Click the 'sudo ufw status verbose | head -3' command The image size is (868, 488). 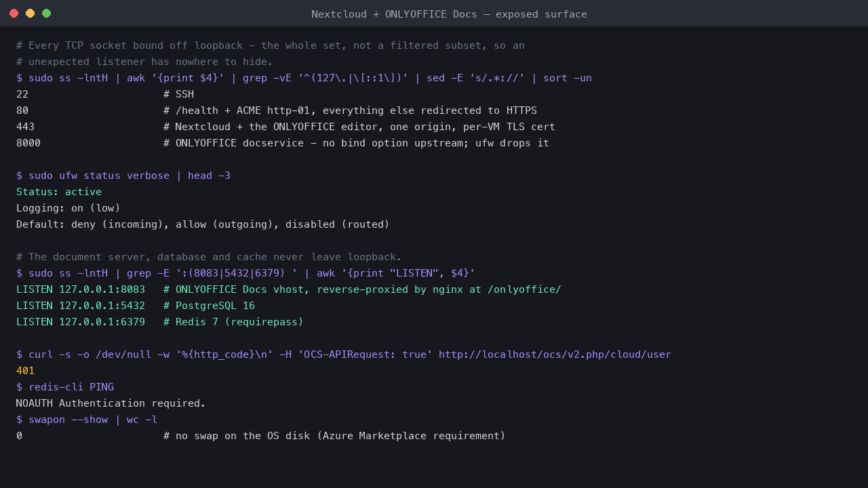pyautogui.click(x=123, y=176)
